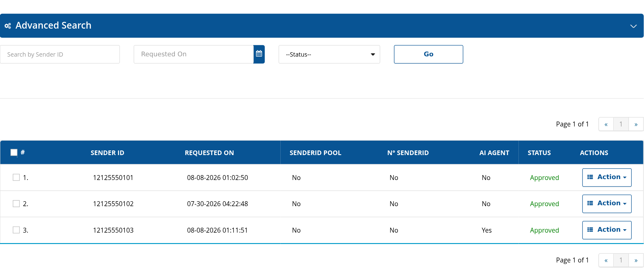
Task: Click the REQUESTED ON column header
Action: (209, 153)
